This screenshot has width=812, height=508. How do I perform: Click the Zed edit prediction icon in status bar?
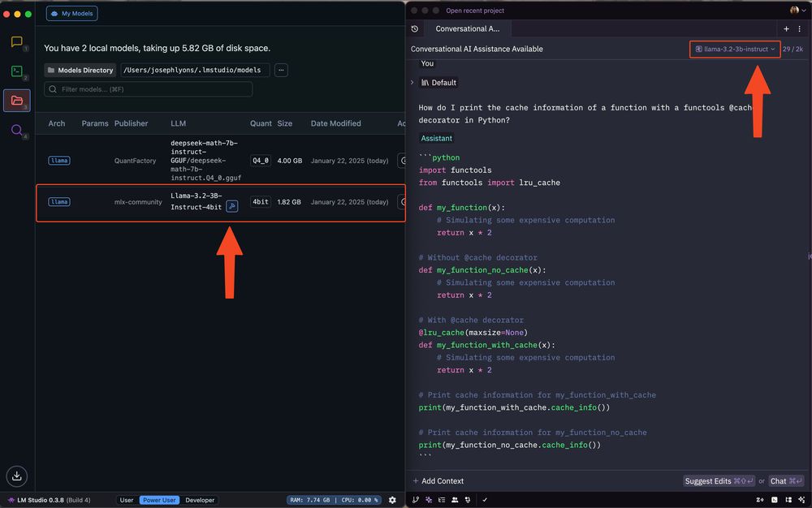(x=760, y=500)
